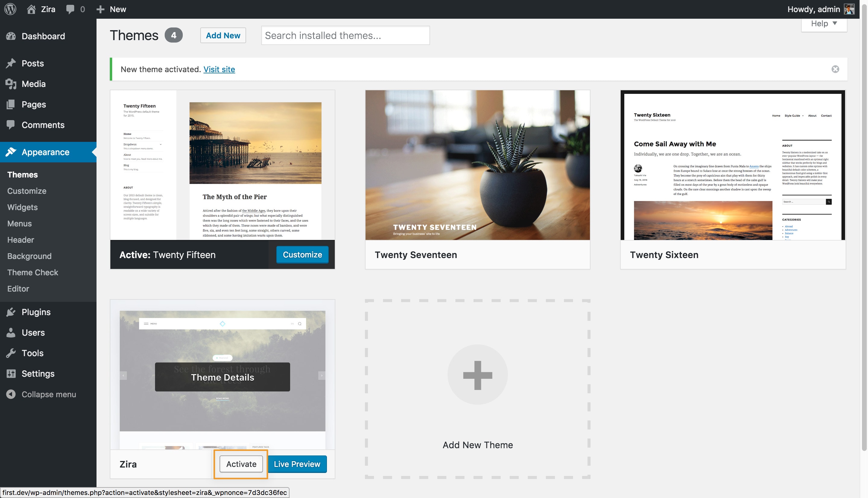Select the Twenty Sixteen theme screenshot
The width and height of the screenshot is (868, 498).
pyautogui.click(x=733, y=165)
